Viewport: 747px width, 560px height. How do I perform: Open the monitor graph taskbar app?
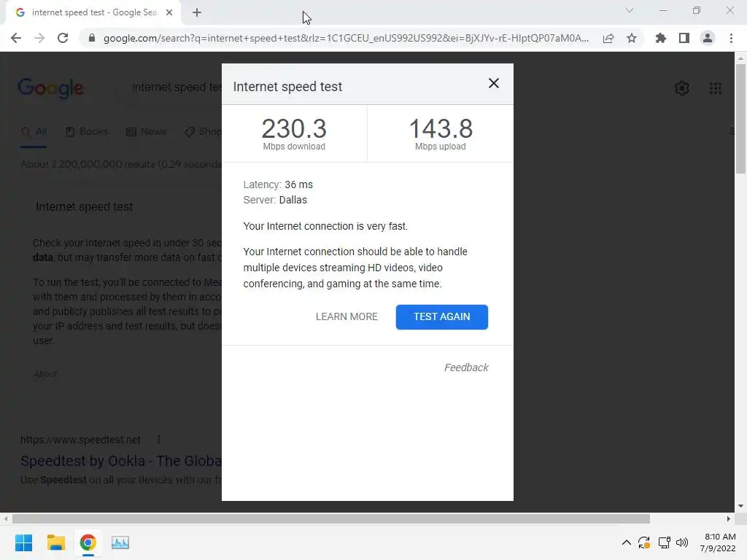tap(120, 542)
